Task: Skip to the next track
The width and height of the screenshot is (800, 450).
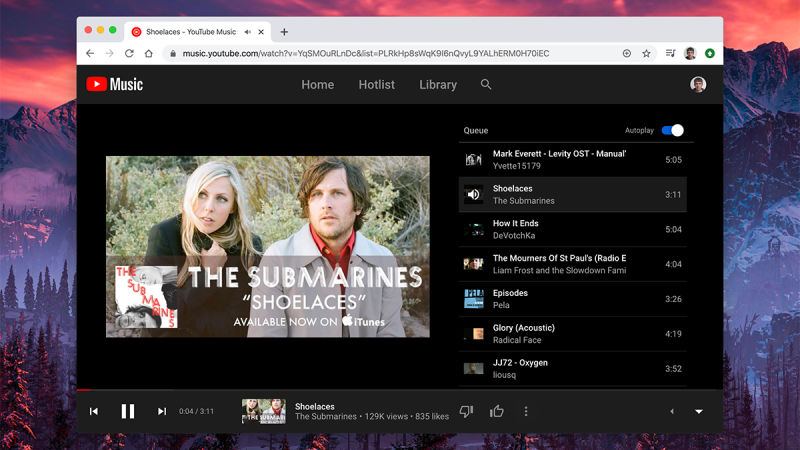Action: (x=162, y=411)
